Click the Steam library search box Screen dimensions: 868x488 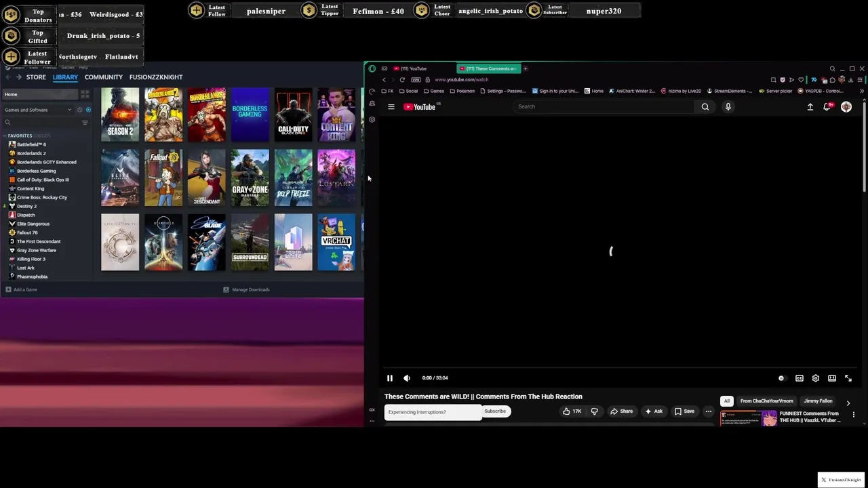click(x=41, y=123)
